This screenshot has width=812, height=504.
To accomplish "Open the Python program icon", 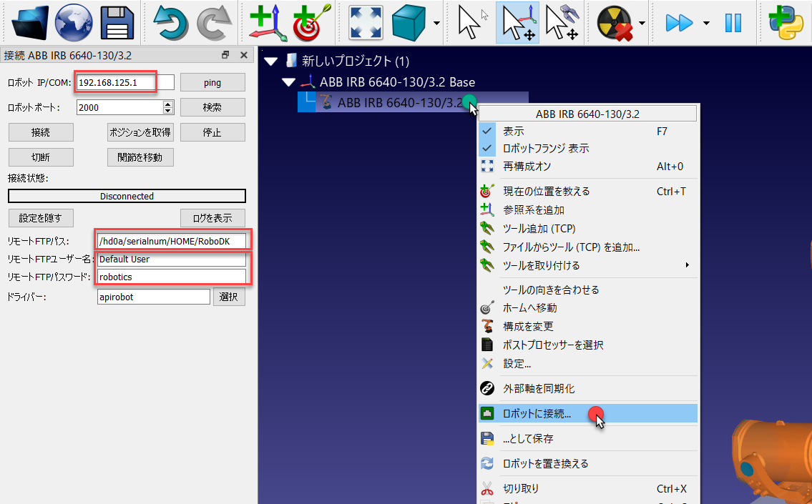I will click(786, 22).
